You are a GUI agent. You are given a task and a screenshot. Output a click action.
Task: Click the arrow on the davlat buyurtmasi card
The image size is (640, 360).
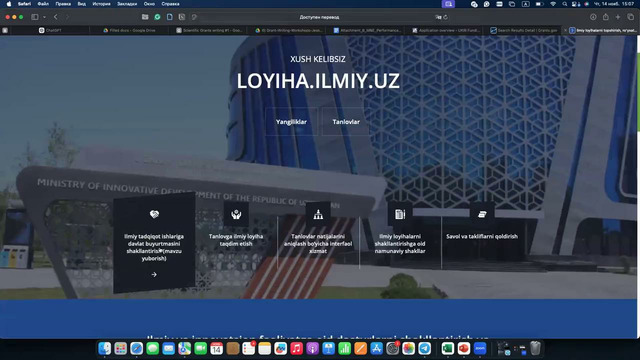pos(154,275)
